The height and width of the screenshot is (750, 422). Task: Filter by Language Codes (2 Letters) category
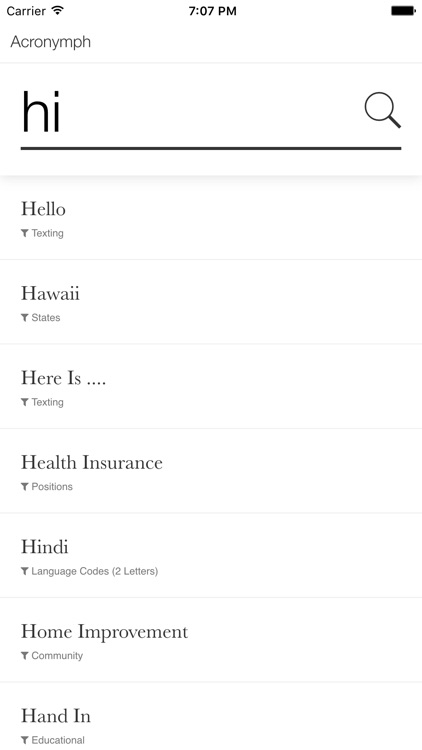(94, 571)
